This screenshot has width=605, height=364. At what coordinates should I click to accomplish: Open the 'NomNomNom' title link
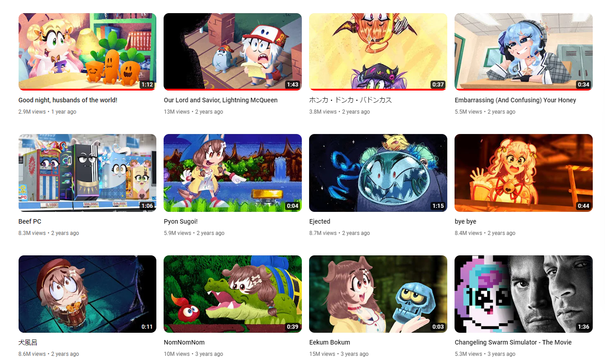click(x=184, y=342)
